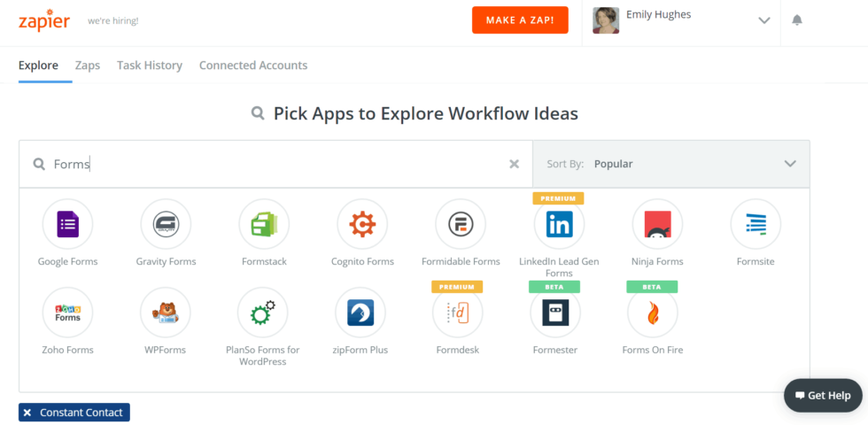Select the Formsite app icon

click(x=756, y=224)
